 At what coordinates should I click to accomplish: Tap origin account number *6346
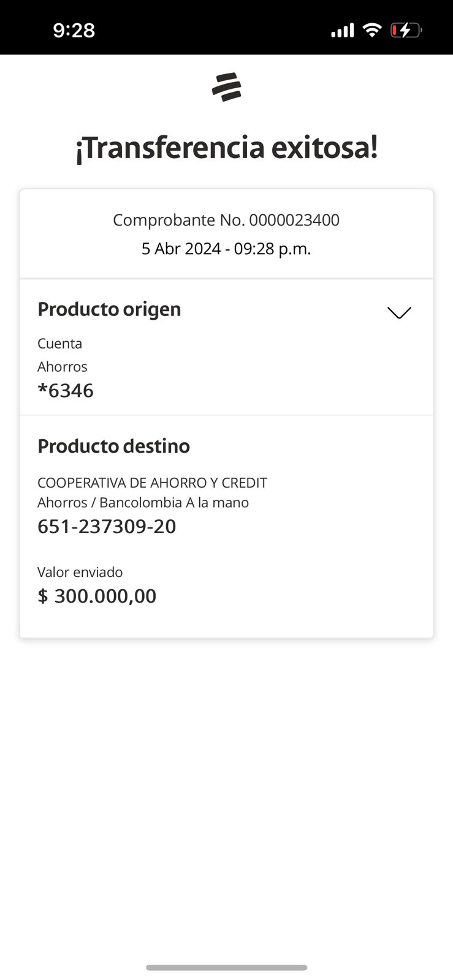pyautogui.click(x=66, y=391)
